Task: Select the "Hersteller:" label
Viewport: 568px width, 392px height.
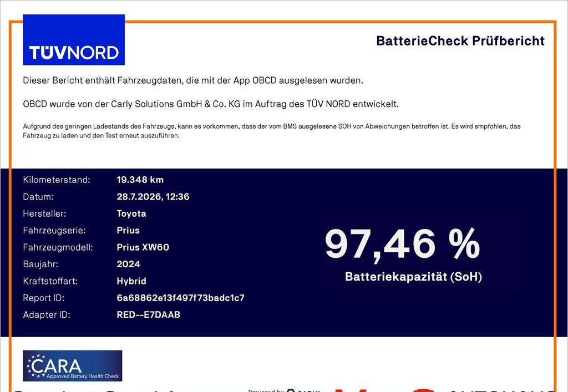Action: click(x=44, y=213)
